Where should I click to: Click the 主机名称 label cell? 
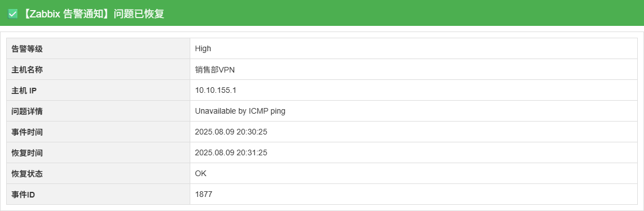coord(98,70)
